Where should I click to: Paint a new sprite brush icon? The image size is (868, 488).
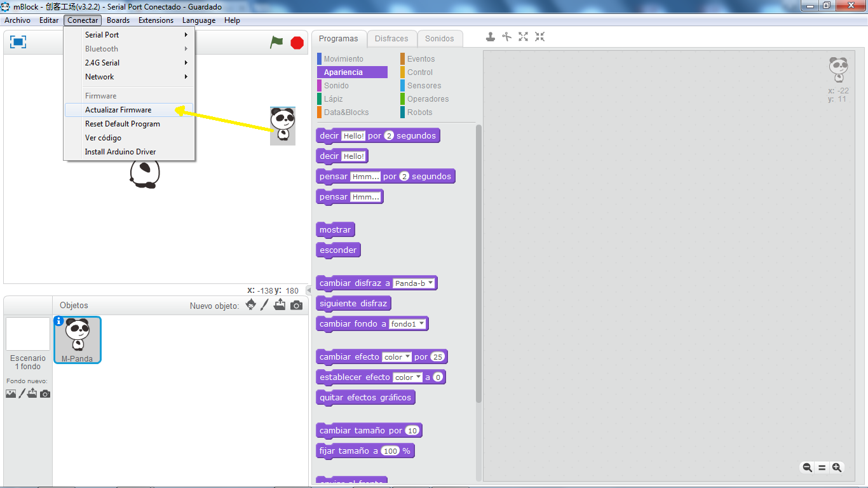coord(265,305)
